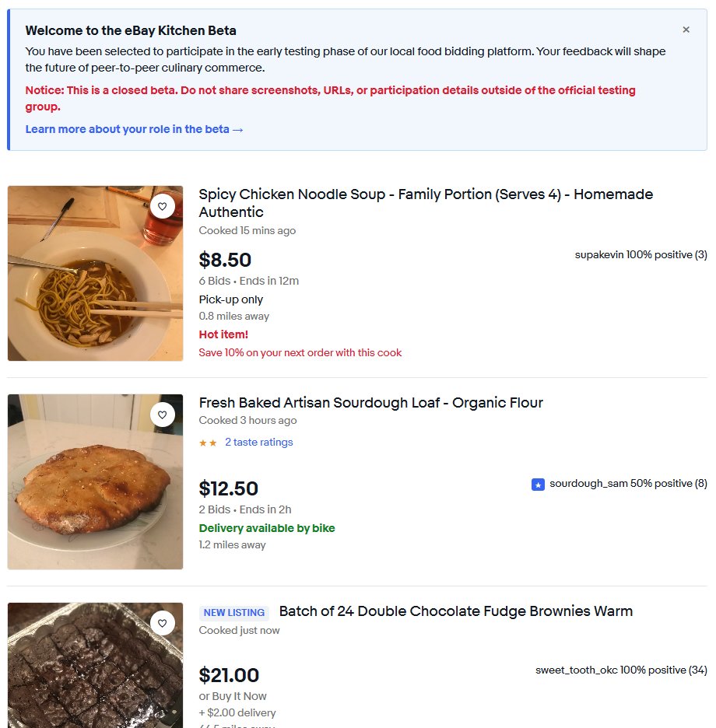Click the NEW LISTING badge
The width and height of the screenshot is (716, 728).
click(x=234, y=613)
